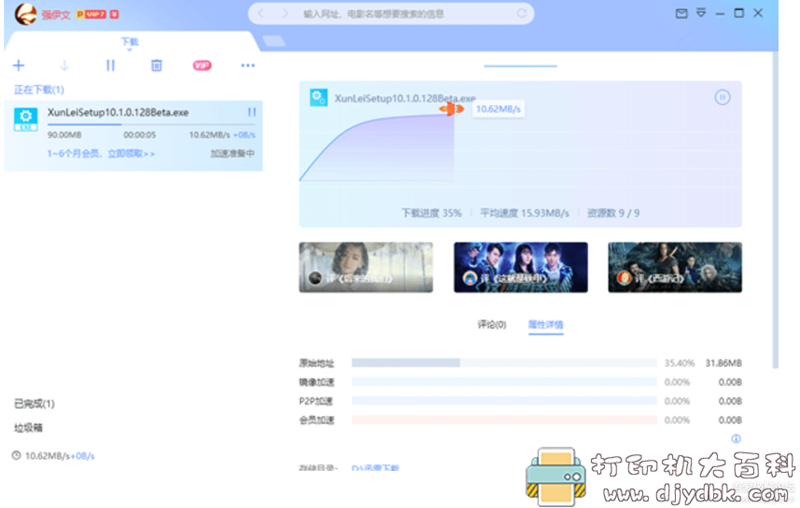Click the 镜像加速 row label

click(316, 382)
